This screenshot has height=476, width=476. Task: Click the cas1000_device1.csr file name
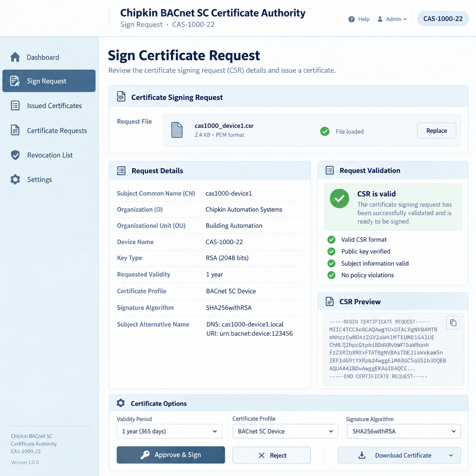pos(224,126)
